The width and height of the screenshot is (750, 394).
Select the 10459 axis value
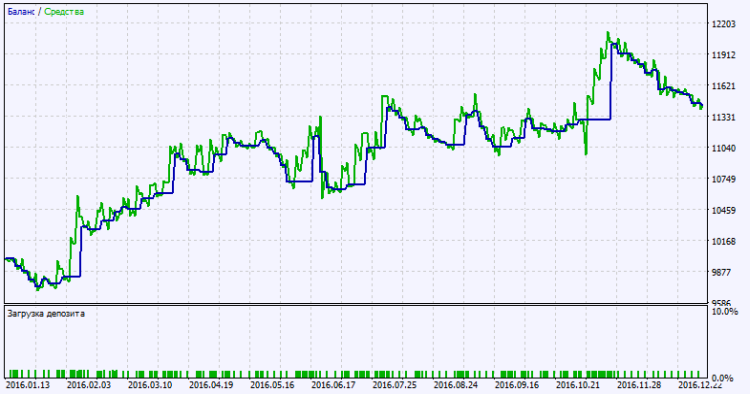pos(723,210)
